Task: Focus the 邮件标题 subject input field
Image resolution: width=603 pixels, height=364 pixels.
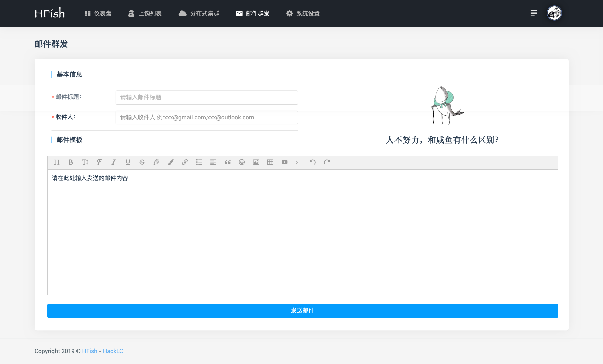Action: (206, 97)
